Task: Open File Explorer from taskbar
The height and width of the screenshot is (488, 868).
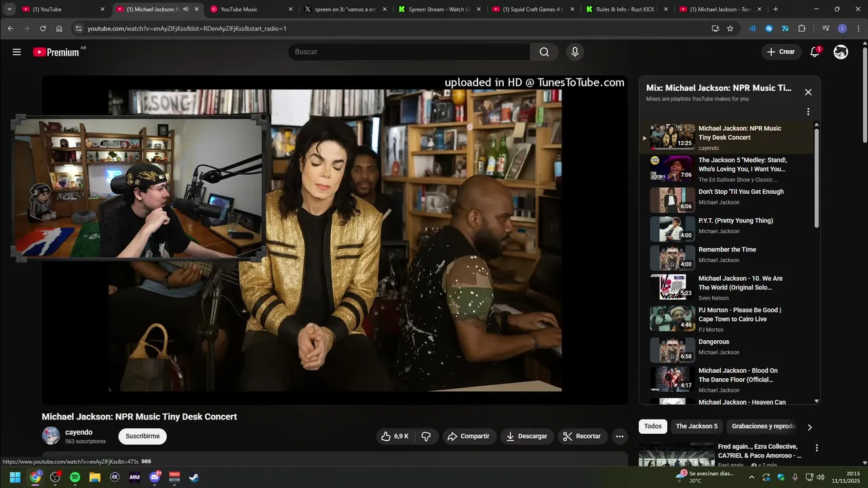Action: (x=94, y=477)
